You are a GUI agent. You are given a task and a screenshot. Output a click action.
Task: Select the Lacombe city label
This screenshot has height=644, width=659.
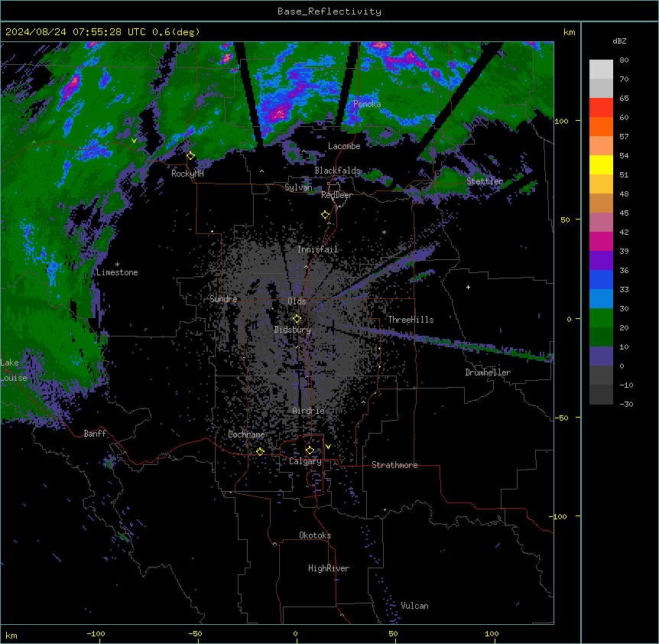344,146
